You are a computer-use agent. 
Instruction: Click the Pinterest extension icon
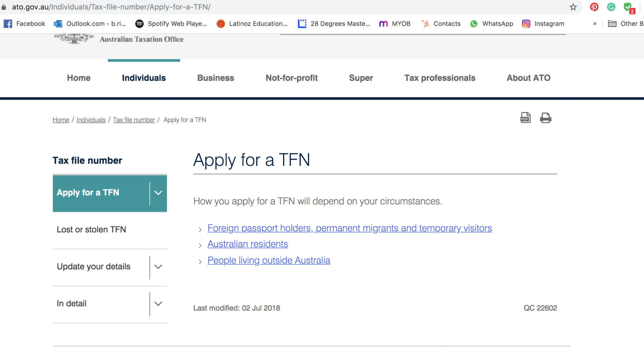coord(594,7)
